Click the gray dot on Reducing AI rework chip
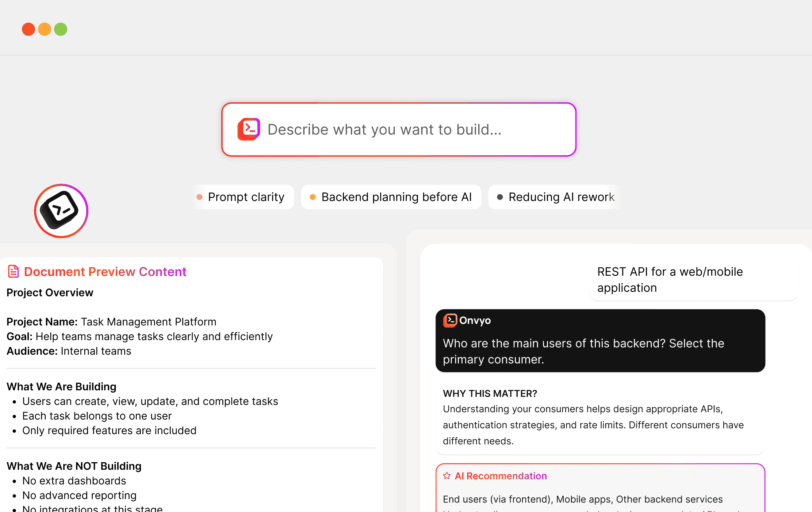Viewport: 812px width, 512px height. point(500,197)
